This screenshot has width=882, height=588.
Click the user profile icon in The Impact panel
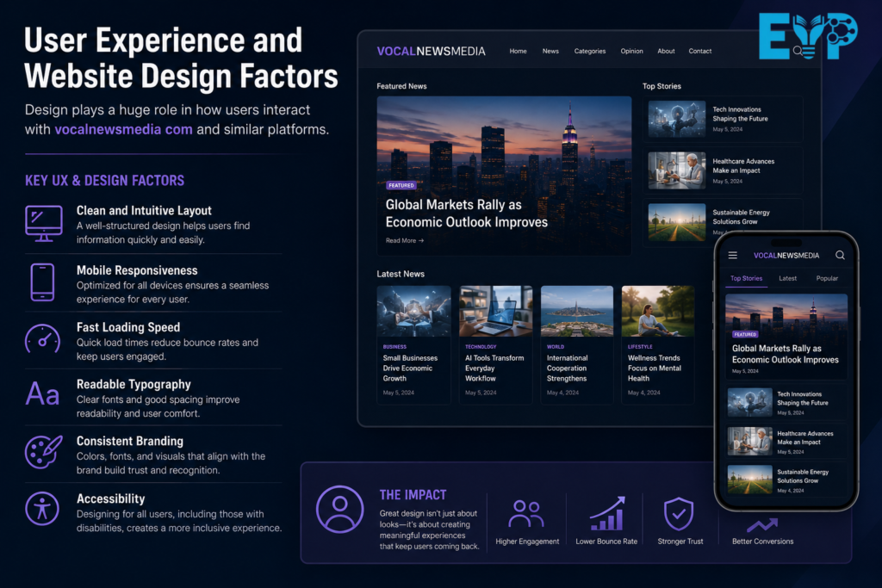pos(339,510)
